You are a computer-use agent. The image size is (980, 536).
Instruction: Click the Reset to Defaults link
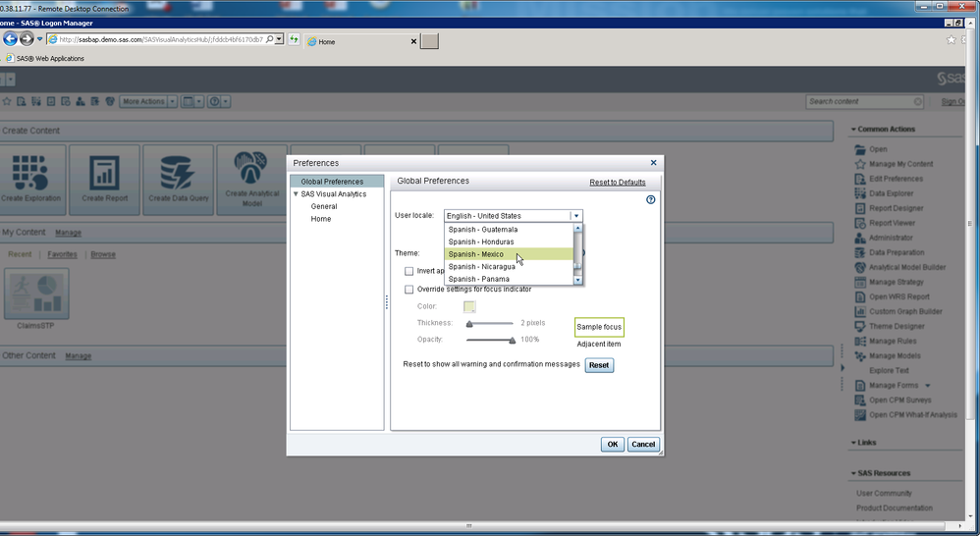(x=618, y=183)
